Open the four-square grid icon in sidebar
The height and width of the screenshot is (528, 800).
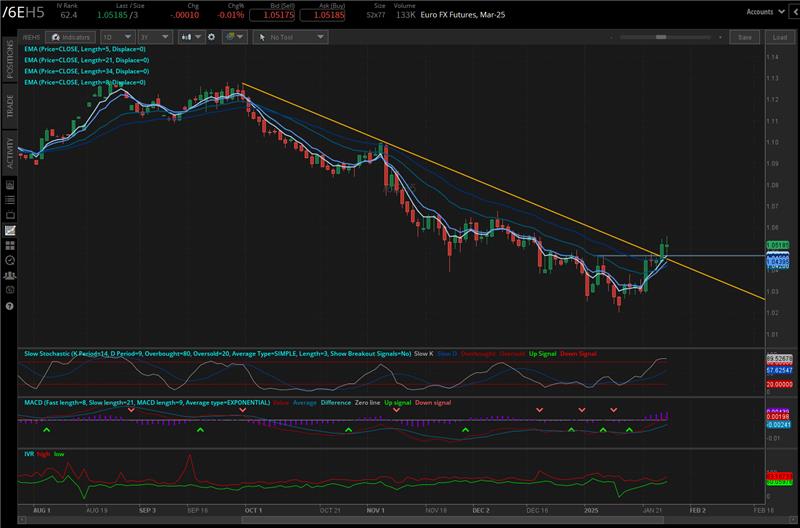10,245
